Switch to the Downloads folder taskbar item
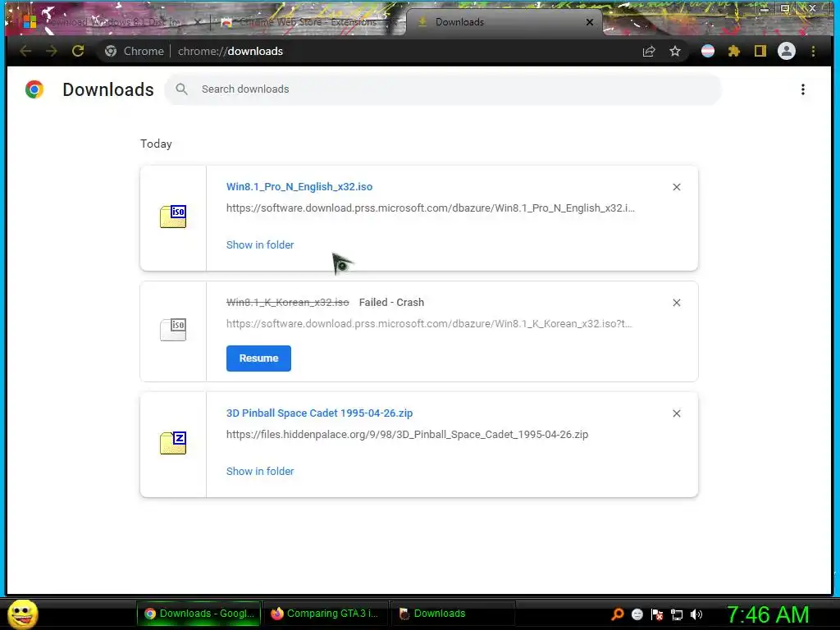 point(453,614)
